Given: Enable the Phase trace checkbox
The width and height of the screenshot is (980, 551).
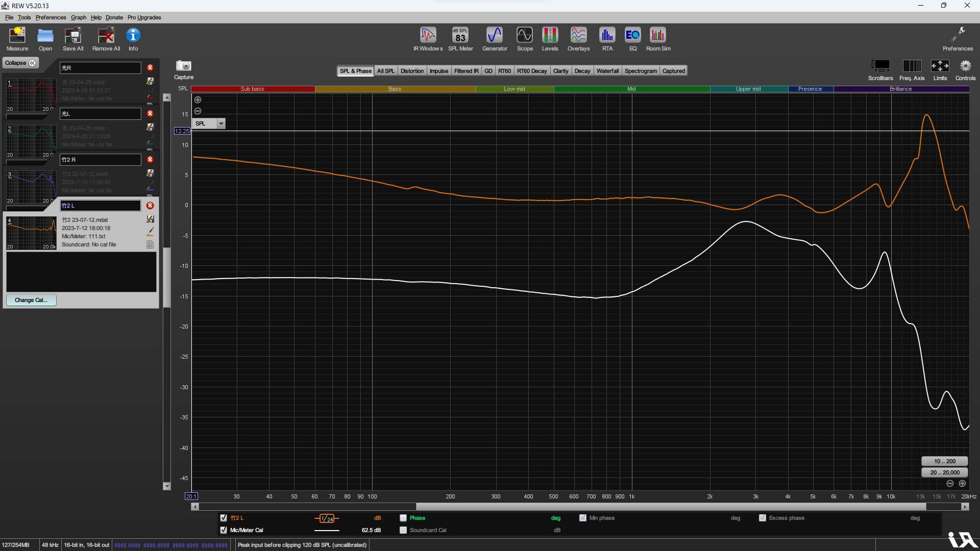Looking at the screenshot, I should click(403, 518).
